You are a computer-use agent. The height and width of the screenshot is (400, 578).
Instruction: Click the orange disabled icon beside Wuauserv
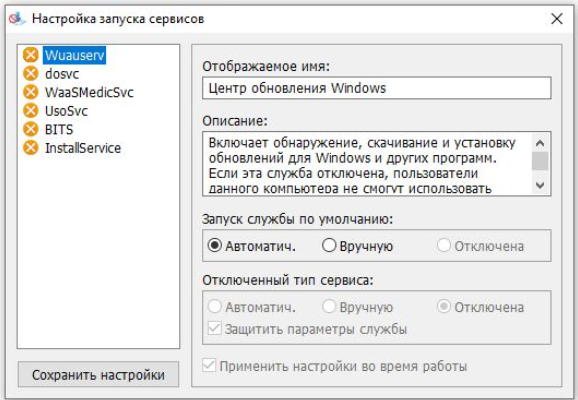pyautogui.click(x=31, y=55)
